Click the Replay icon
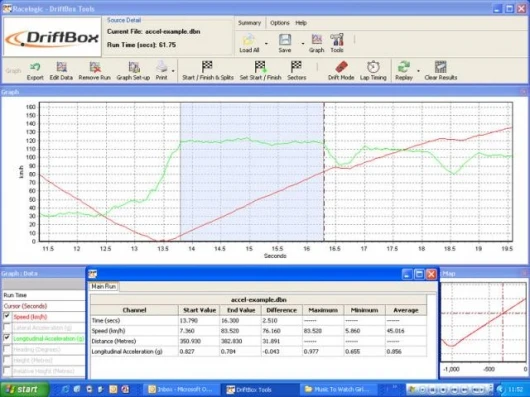The width and height of the screenshot is (530, 397). [x=404, y=67]
